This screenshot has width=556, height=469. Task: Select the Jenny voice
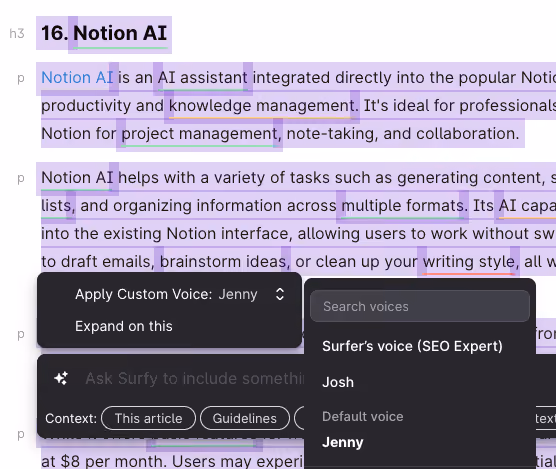coord(343,442)
